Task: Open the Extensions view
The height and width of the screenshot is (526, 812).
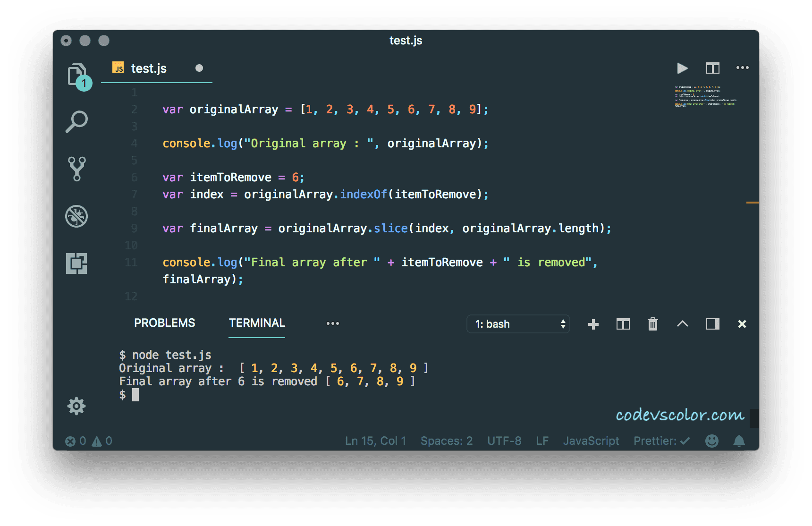Action: pyautogui.click(x=76, y=263)
